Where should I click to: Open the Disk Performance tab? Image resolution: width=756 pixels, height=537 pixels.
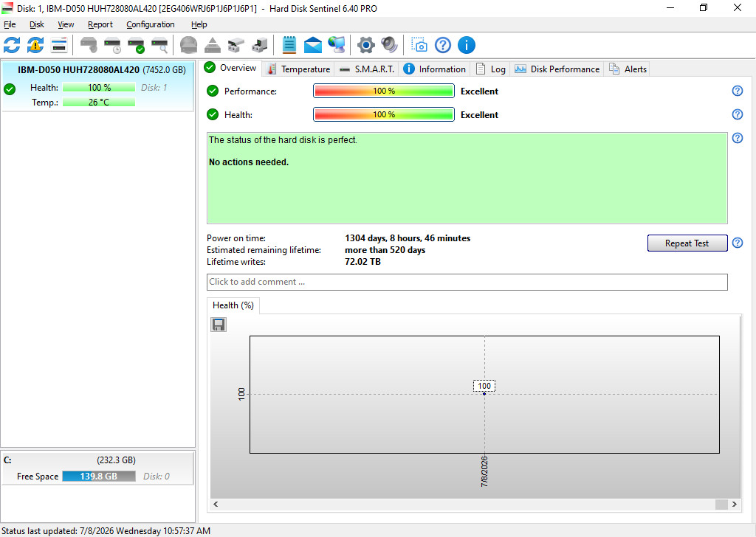point(557,69)
